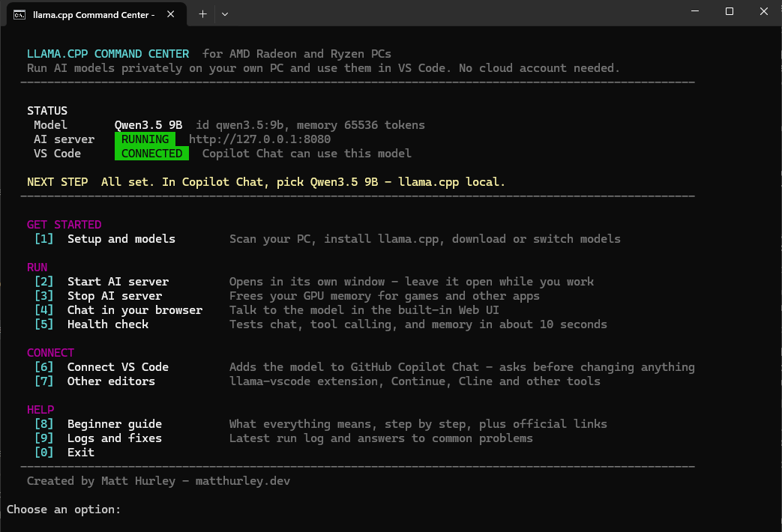Click 'Adds the model to GitHub Copilot Chat' description
Viewport: 782px width, 532px height.
[462, 367]
